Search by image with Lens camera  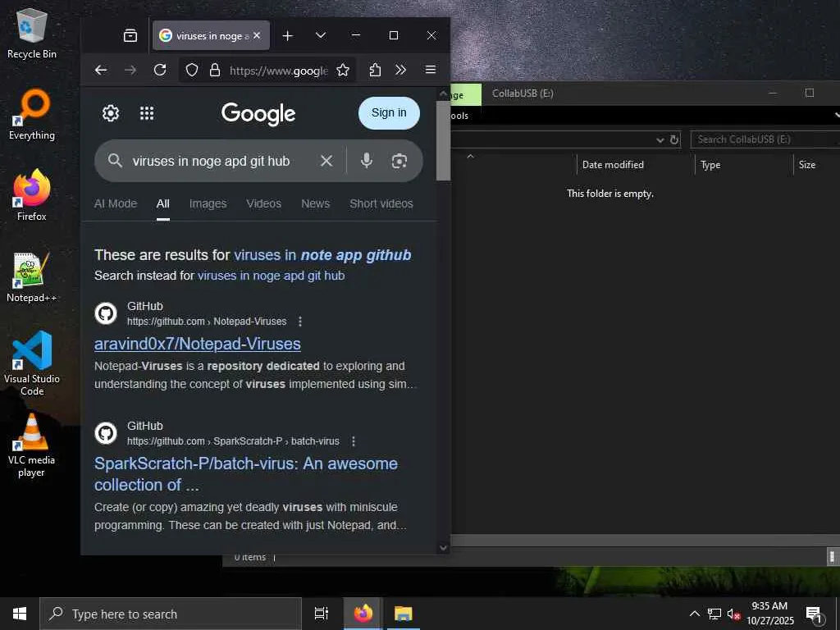(x=399, y=161)
